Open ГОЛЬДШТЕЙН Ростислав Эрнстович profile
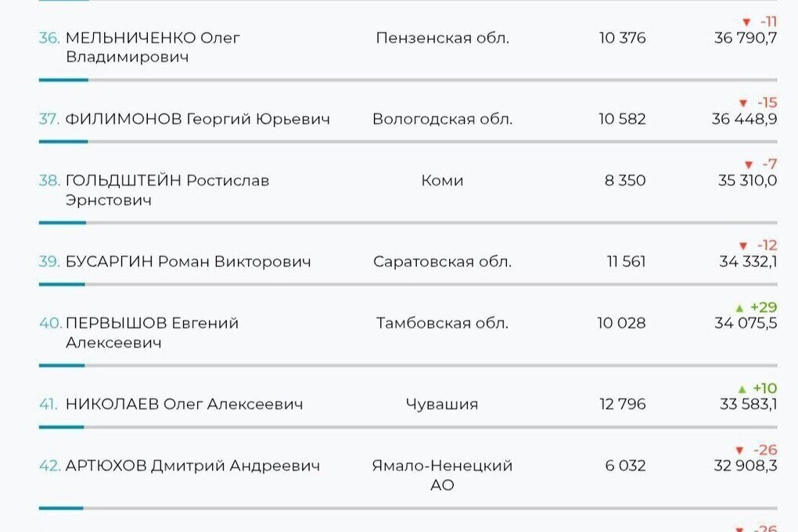Screen dimensions: 798x532 (x=167, y=190)
